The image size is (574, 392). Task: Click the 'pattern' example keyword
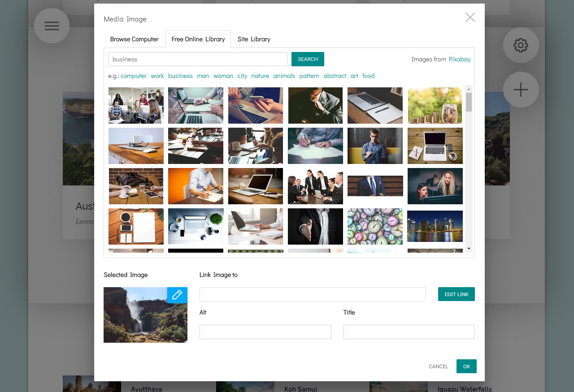coord(309,76)
